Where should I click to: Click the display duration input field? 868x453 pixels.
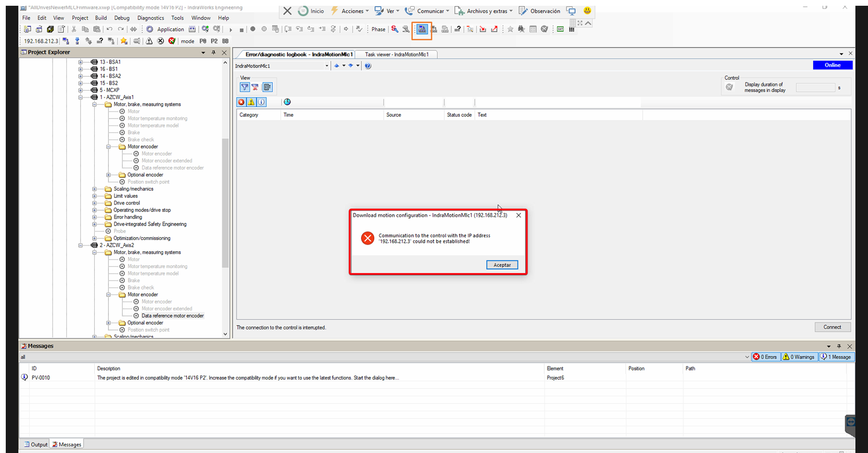coord(815,88)
